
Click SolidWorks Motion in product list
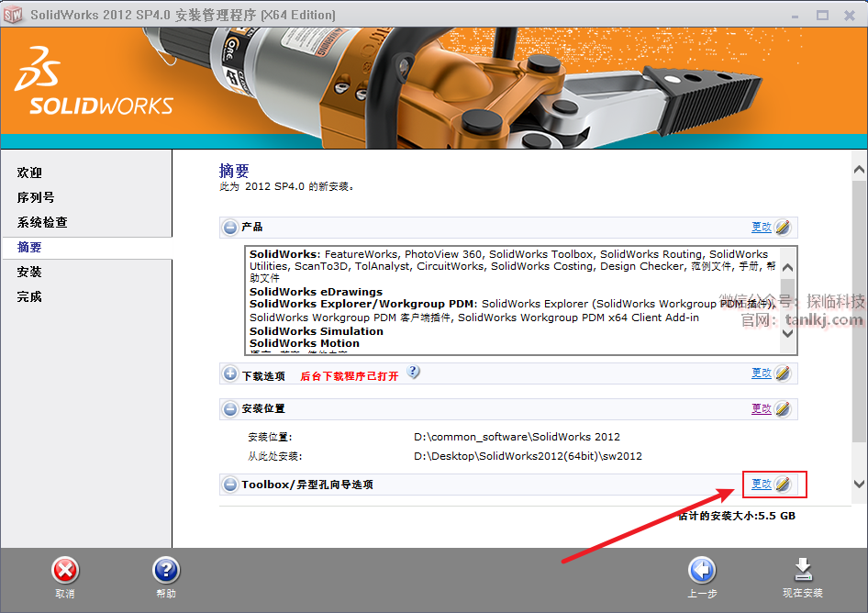[305, 343]
